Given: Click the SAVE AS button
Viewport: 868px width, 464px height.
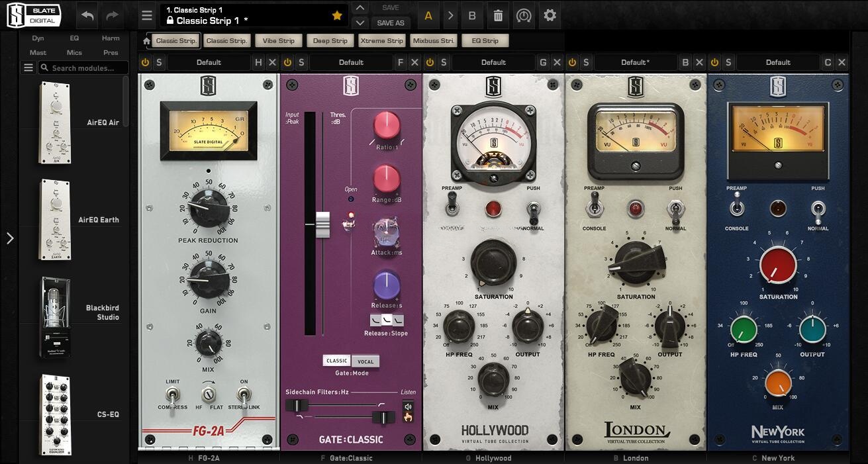Looking at the screenshot, I should 391,23.
